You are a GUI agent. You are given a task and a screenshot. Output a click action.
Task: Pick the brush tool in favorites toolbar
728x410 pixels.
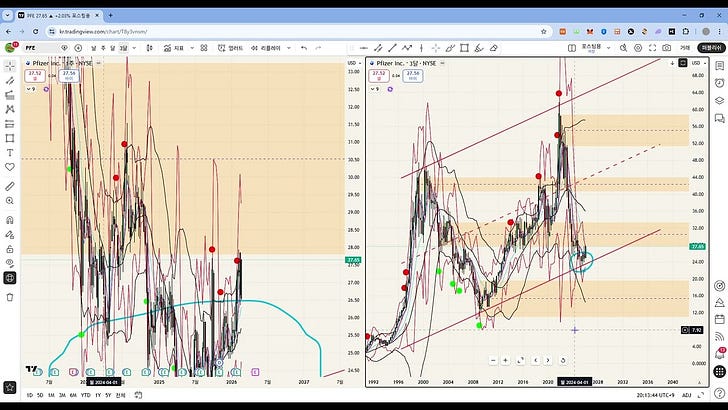(x=450, y=48)
